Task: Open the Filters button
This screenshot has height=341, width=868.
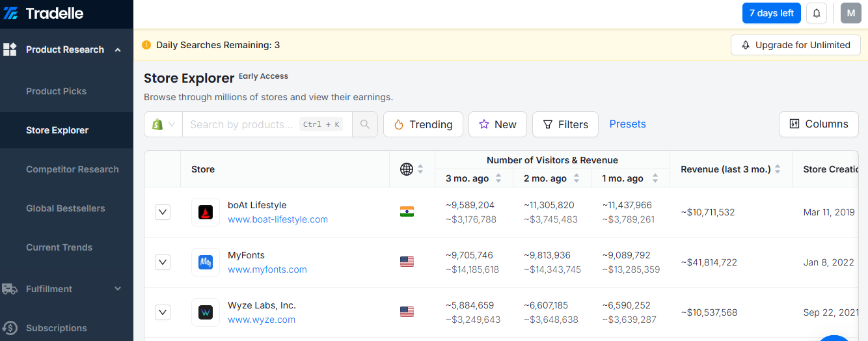Action: click(x=565, y=124)
